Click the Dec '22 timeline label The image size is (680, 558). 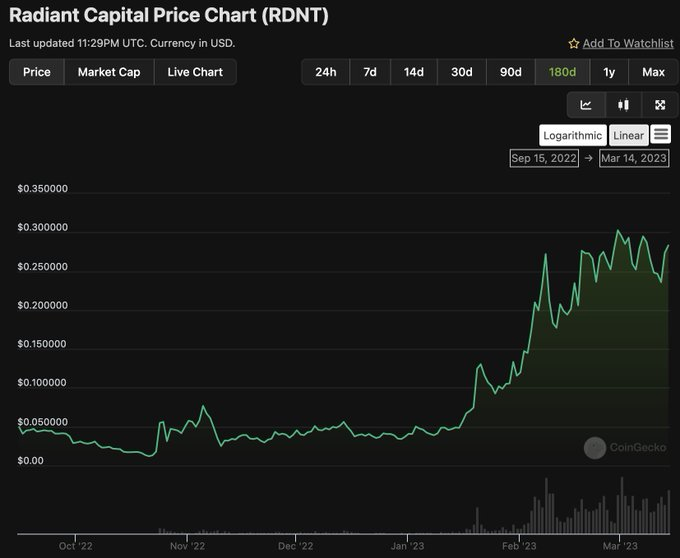295,546
